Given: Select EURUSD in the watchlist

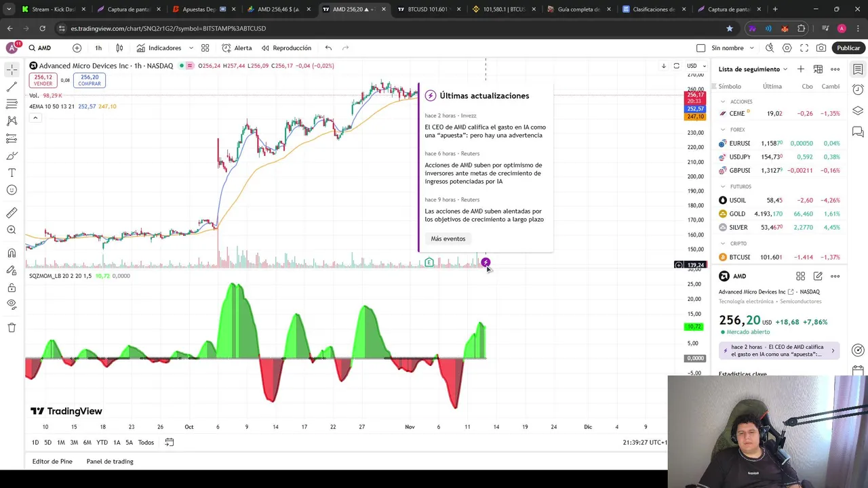Looking at the screenshot, I should [x=780, y=144].
